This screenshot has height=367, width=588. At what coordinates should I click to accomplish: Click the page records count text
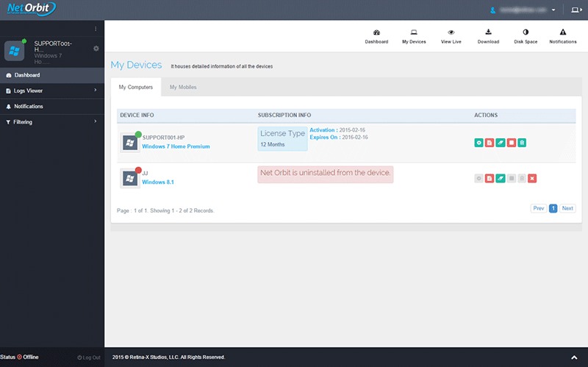pos(165,211)
